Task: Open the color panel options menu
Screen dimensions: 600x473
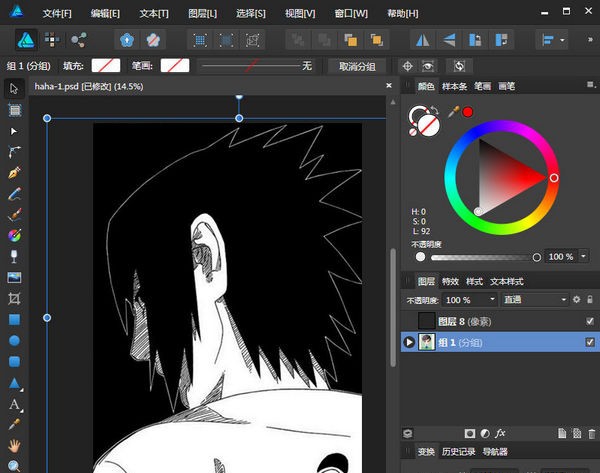Action: coord(591,85)
